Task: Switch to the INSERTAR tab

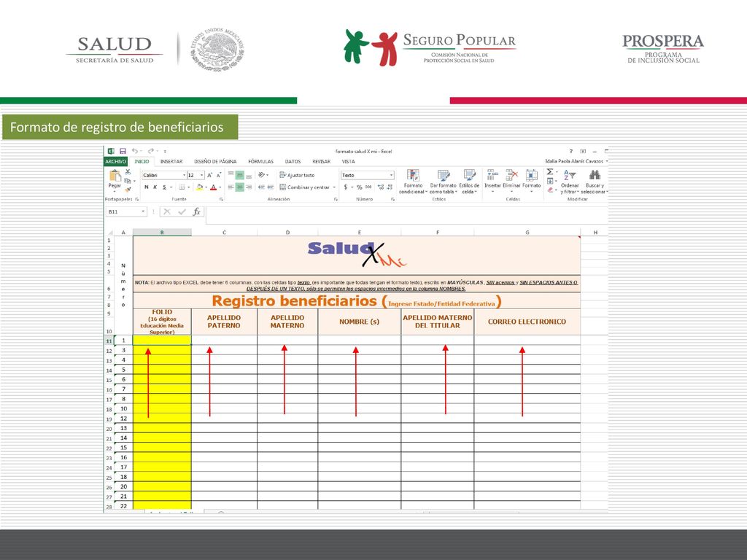Action: (171, 161)
